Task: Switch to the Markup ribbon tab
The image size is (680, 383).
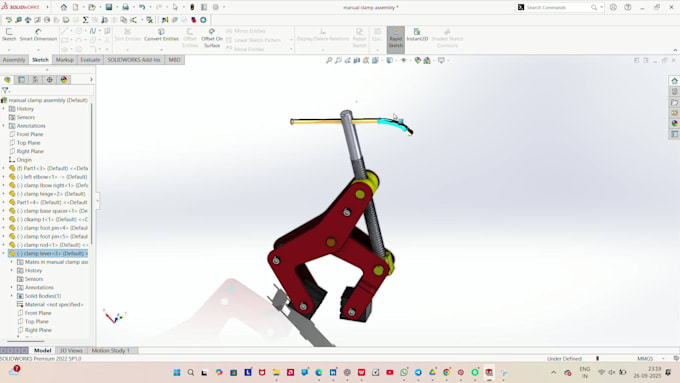Action: pyautogui.click(x=65, y=60)
